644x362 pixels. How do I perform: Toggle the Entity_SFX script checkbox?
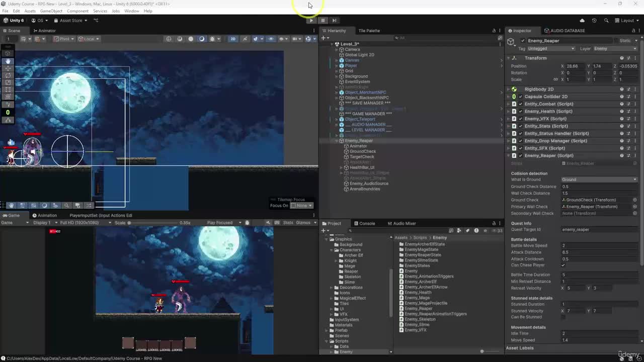point(521,148)
